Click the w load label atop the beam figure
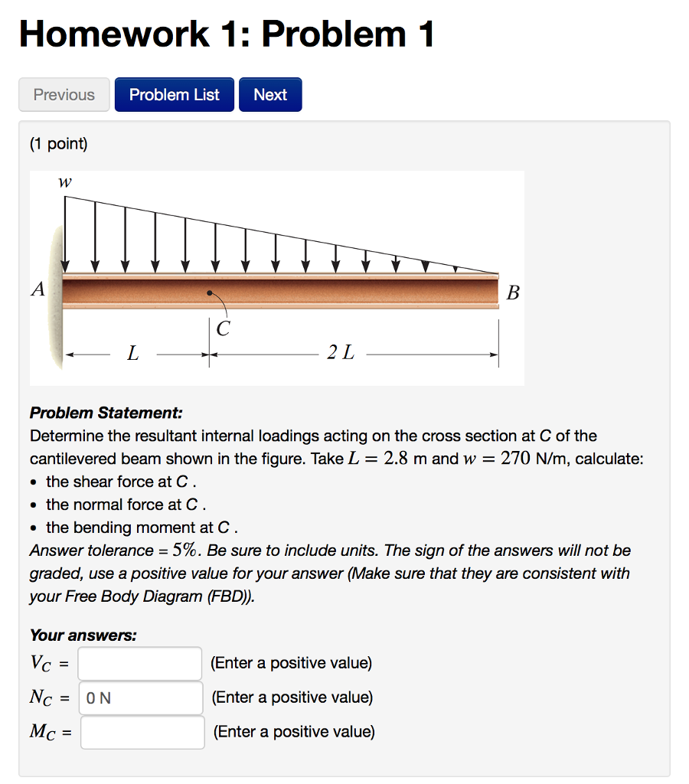 tap(65, 182)
